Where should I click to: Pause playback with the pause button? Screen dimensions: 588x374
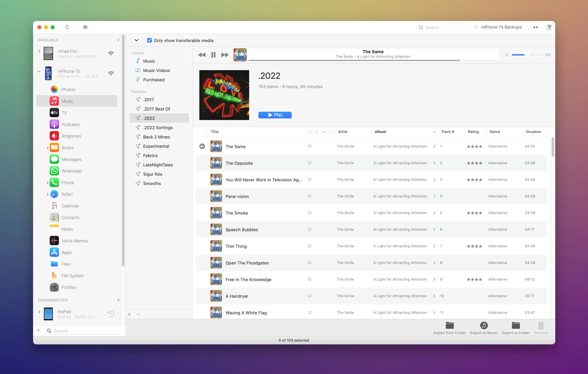[213, 55]
